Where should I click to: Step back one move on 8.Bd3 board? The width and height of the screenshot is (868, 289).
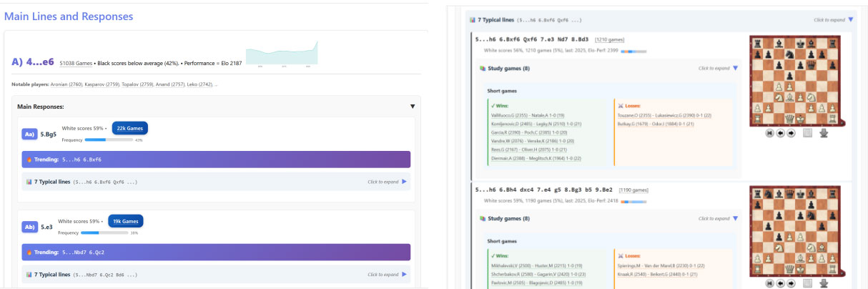(x=781, y=133)
